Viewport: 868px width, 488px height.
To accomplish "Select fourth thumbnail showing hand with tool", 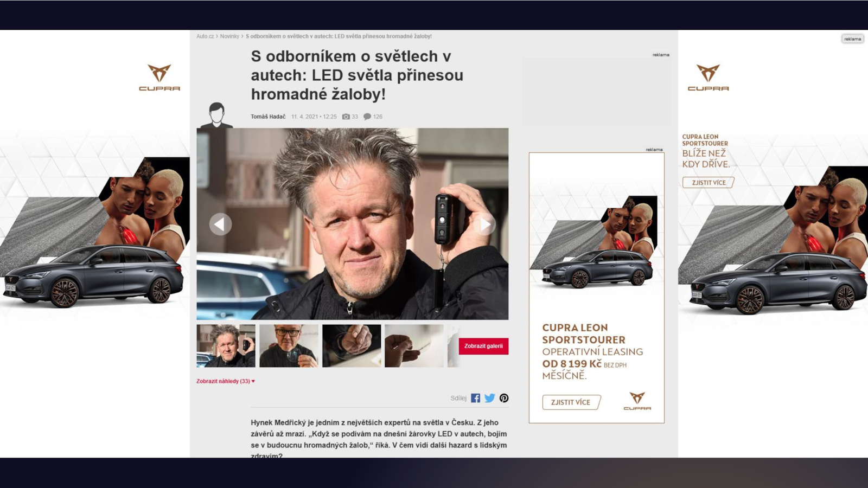I will (414, 346).
